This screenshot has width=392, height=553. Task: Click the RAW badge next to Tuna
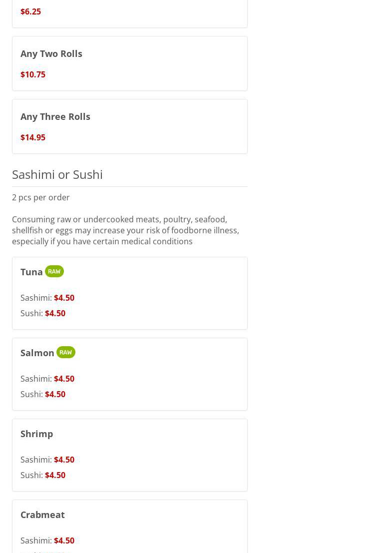[54, 271]
